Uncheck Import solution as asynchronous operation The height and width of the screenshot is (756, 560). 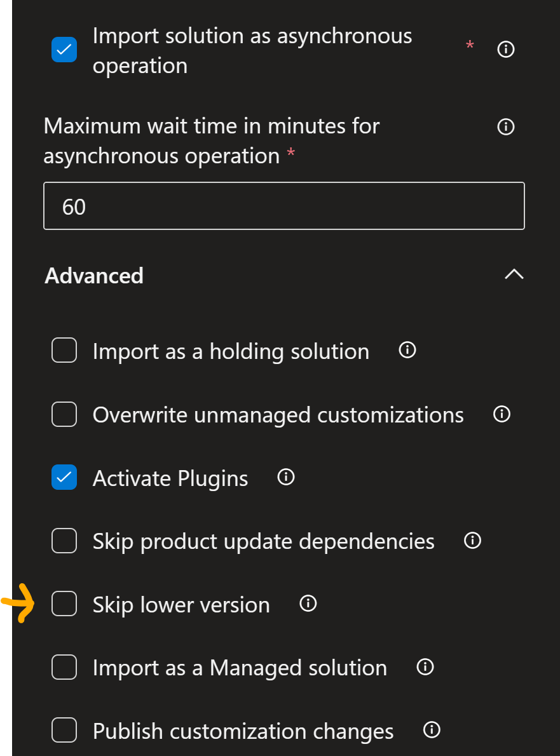pyautogui.click(x=64, y=49)
